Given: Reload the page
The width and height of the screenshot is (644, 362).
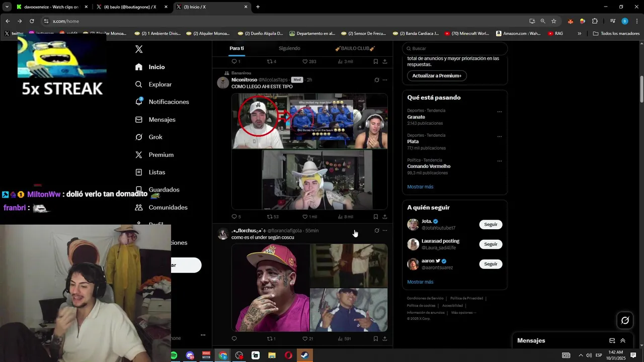Looking at the screenshot, I should [x=32, y=21].
